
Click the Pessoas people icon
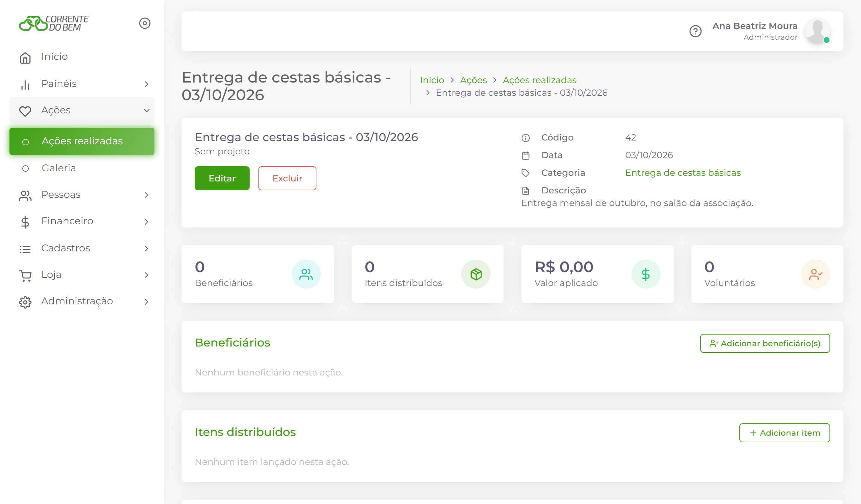point(25,195)
